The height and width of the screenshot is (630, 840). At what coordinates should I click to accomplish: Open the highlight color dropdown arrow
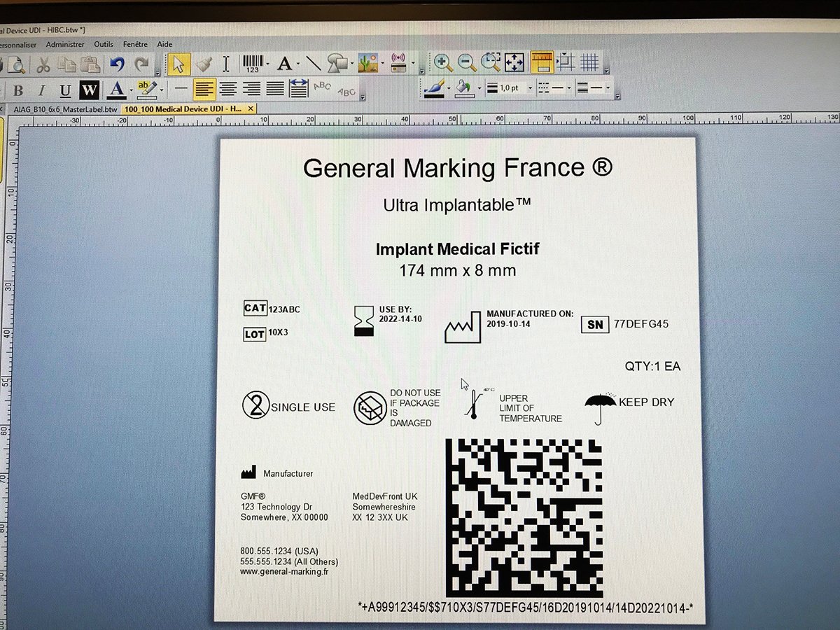tap(161, 90)
